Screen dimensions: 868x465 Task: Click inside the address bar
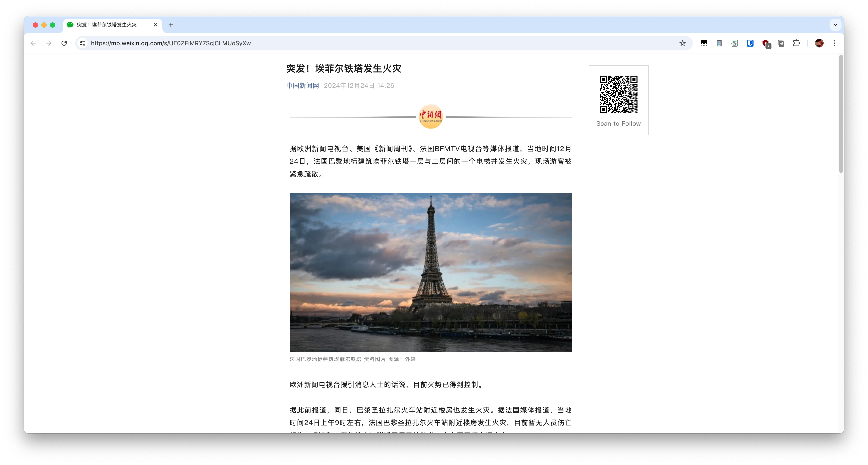236,43
